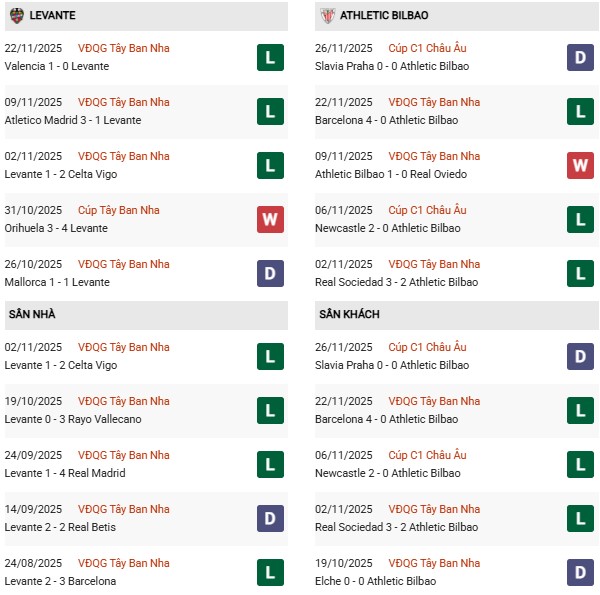Viewport: 600px width, 595px height.
Task: Click the W badge for Athletic Bilbao 1-0 Real Oviedo
Action: (x=580, y=165)
